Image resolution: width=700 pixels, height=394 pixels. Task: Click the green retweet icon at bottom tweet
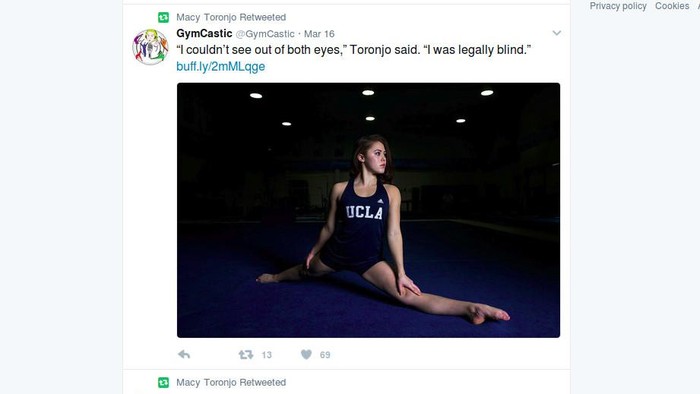163,382
